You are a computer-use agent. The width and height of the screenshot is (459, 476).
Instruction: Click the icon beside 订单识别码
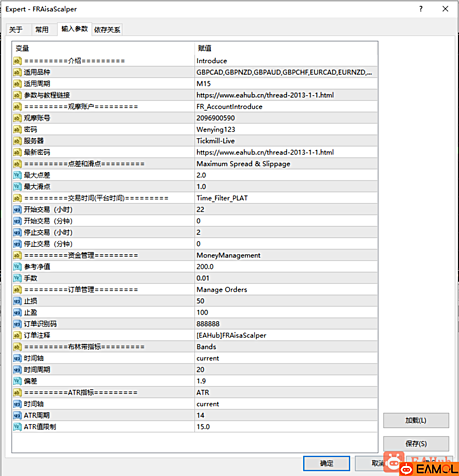17,324
